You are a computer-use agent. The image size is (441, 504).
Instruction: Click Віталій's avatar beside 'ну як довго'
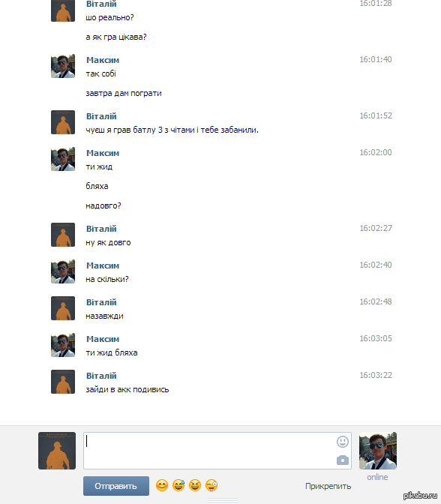click(x=63, y=235)
